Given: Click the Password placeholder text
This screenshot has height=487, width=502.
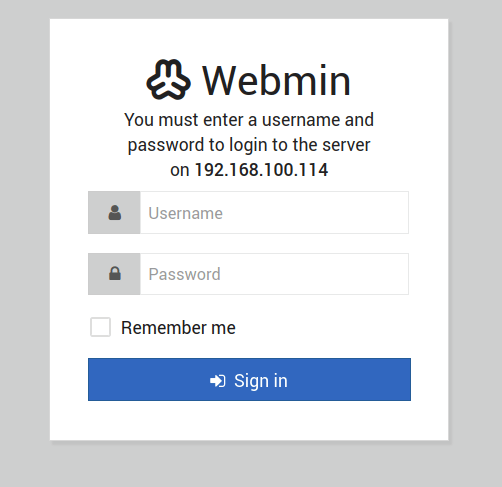Looking at the screenshot, I should coord(185,274).
